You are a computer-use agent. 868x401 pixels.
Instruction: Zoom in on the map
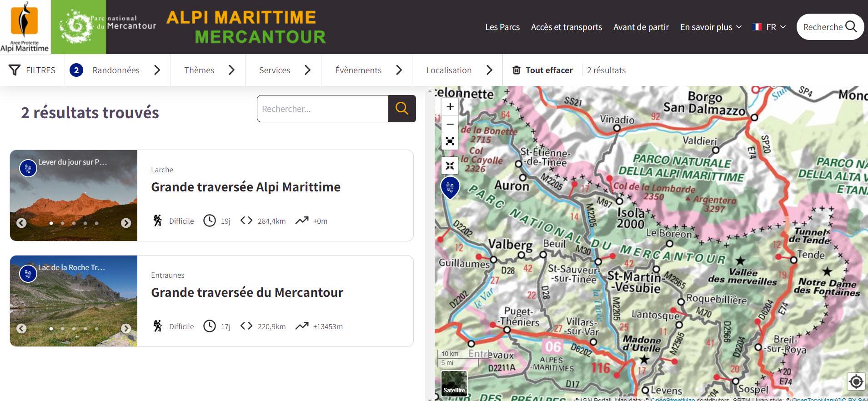[450, 107]
